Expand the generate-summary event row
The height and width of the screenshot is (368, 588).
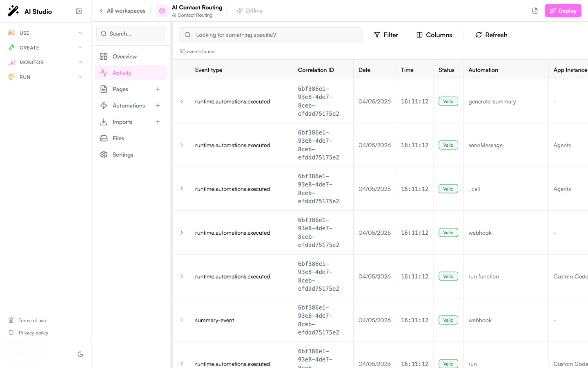click(182, 101)
